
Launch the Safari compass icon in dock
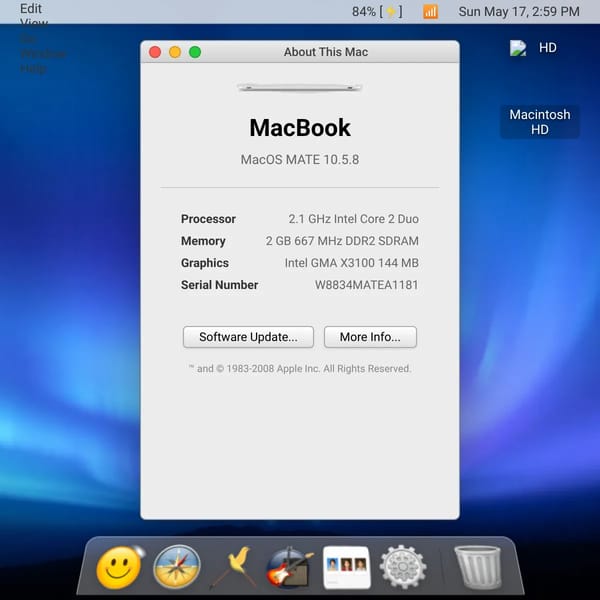[177, 567]
